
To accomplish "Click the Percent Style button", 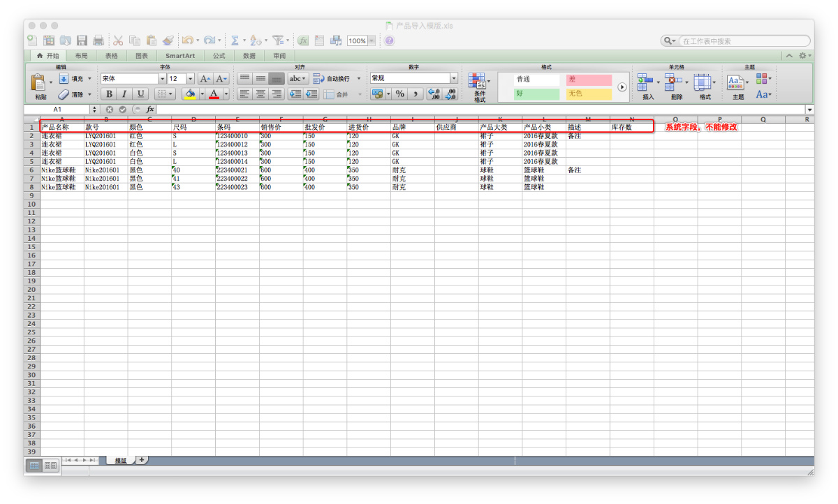I will [399, 94].
